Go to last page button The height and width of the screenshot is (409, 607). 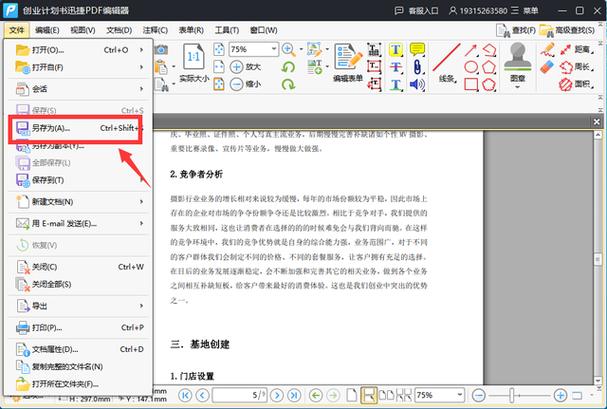tap(294, 395)
